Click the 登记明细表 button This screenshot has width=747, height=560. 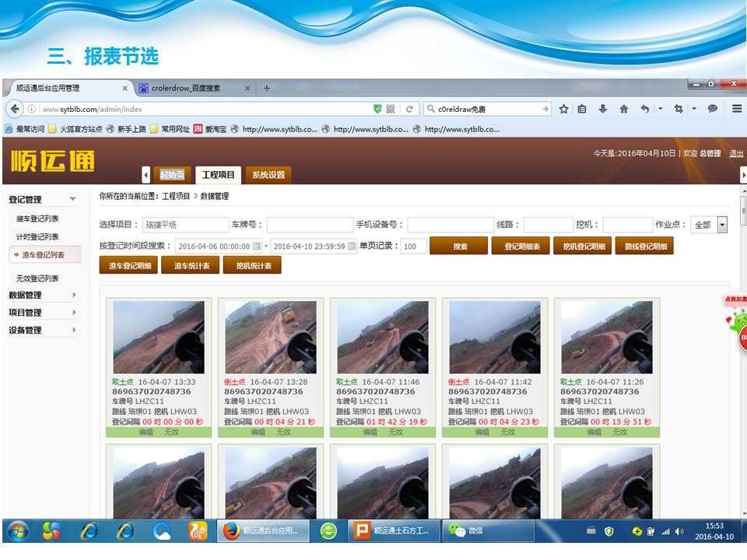tap(521, 247)
